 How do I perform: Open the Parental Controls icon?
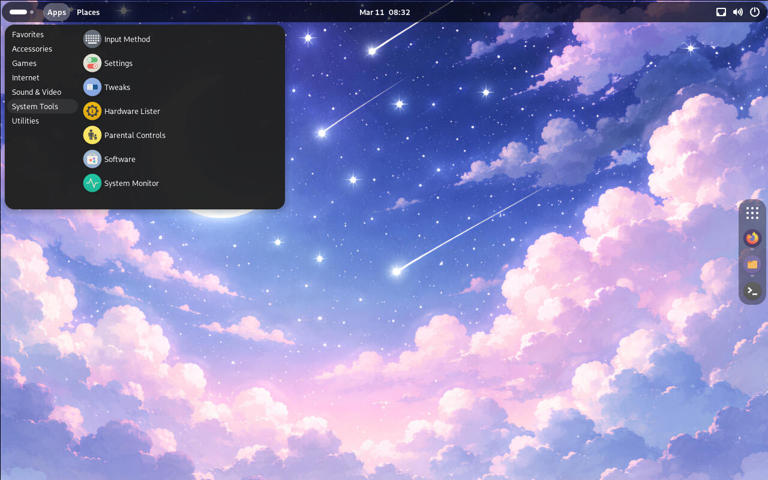92,135
